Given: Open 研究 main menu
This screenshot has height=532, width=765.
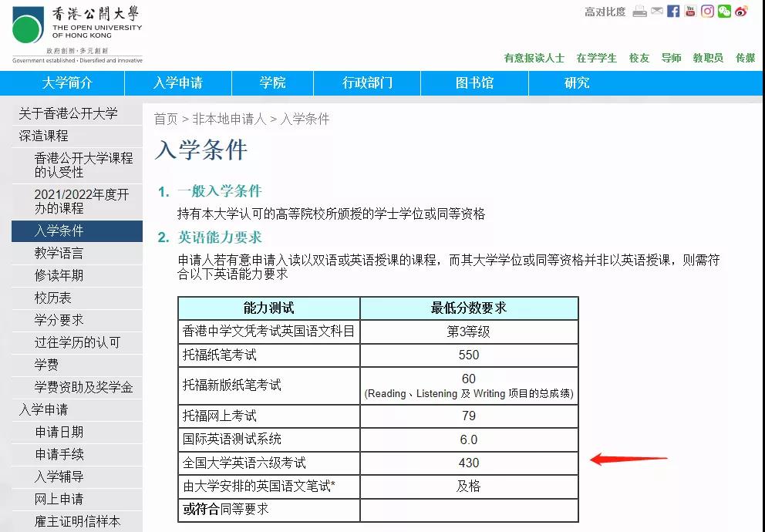Looking at the screenshot, I should tap(577, 83).
